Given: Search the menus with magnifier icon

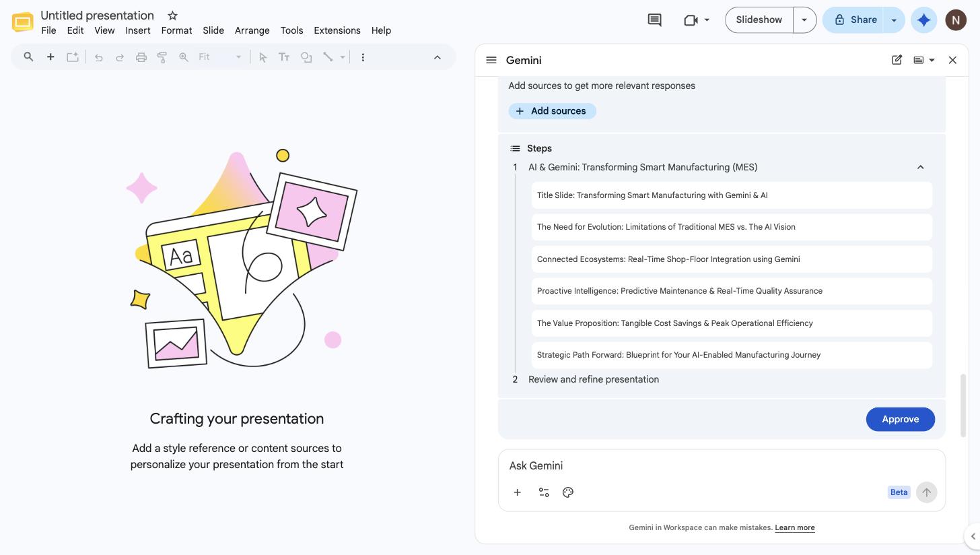Looking at the screenshot, I should 28,57.
